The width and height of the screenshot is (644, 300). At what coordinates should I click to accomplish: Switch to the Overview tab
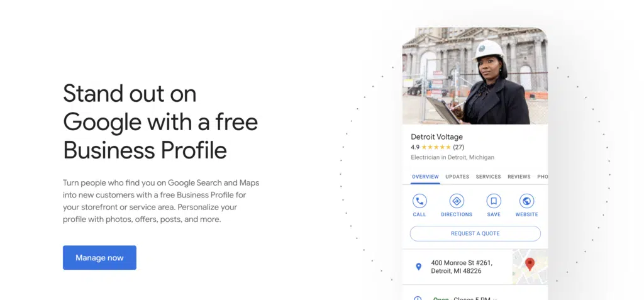(425, 177)
